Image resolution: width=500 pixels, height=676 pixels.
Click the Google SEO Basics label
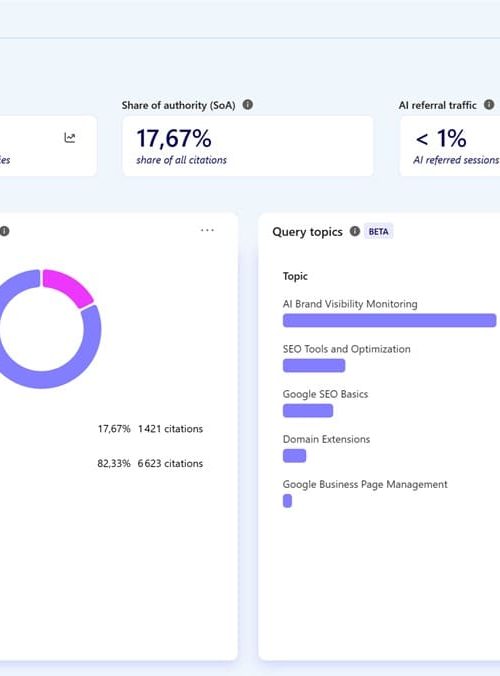(x=325, y=394)
